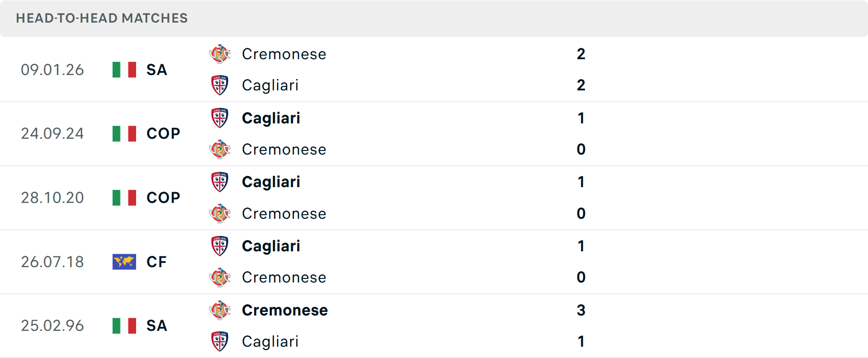The height and width of the screenshot is (358, 868).
Task: Open the Cagliari team link in the 28.10.20 match
Action: click(x=271, y=182)
